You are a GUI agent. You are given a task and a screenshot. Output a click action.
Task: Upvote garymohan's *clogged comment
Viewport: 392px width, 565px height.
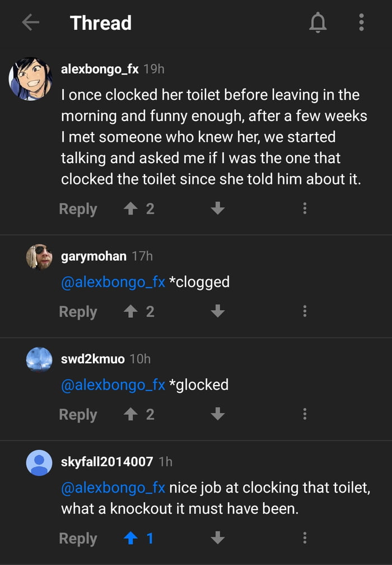131,312
